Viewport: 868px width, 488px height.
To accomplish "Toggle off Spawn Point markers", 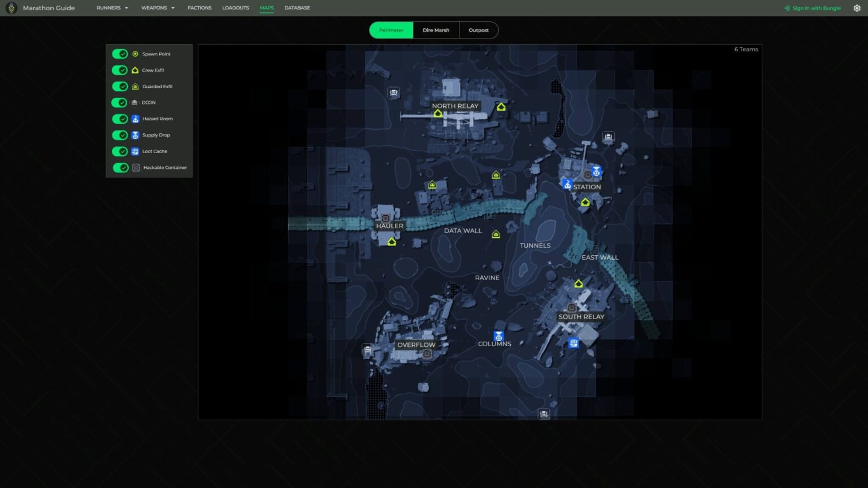I will [120, 54].
